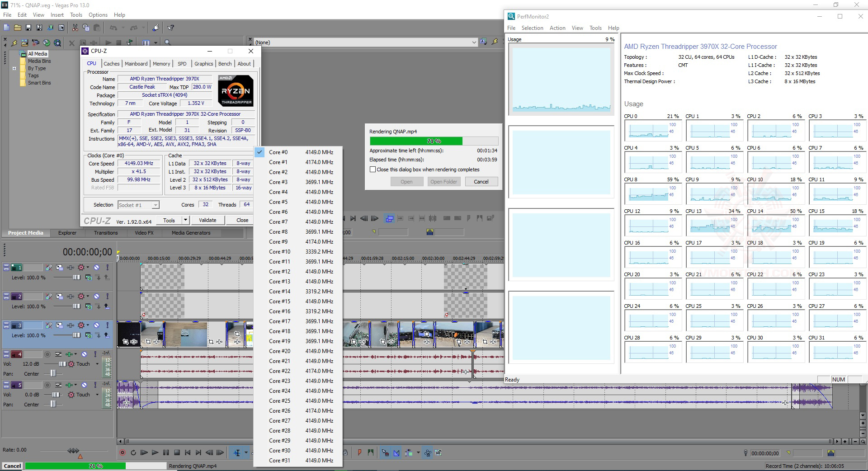
Task: Solo video track 3
Action: tap(108, 325)
